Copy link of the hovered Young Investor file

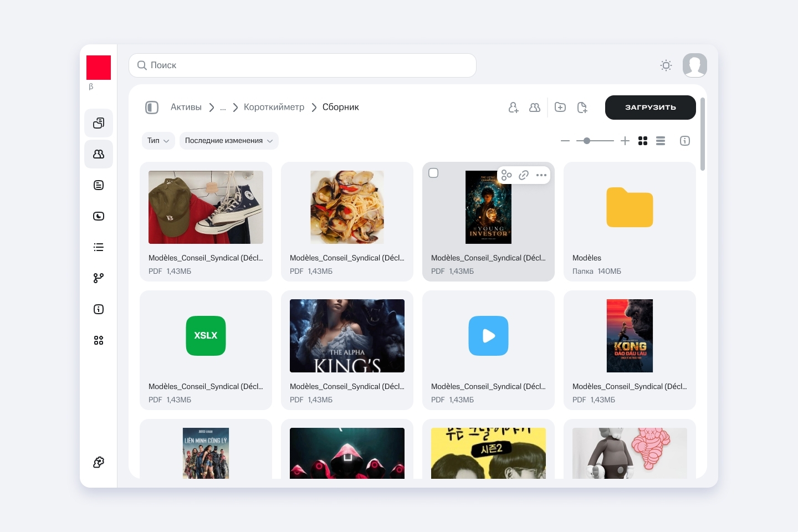[x=524, y=175]
